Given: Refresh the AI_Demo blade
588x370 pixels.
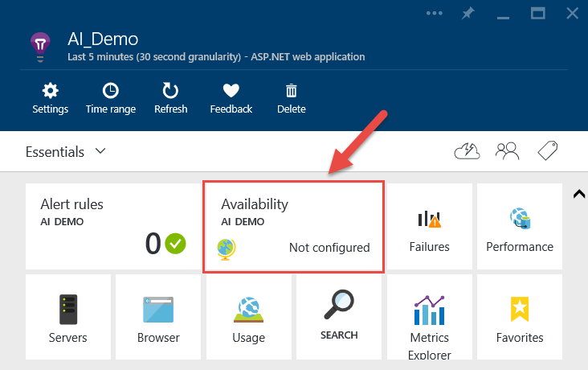Looking at the screenshot, I should click(x=170, y=91).
